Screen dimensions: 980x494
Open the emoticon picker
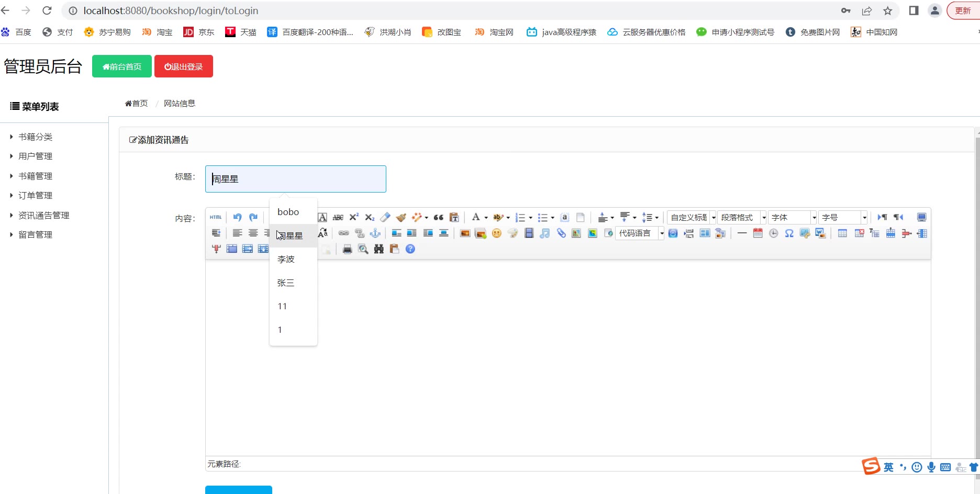click(x=497, y=233)
